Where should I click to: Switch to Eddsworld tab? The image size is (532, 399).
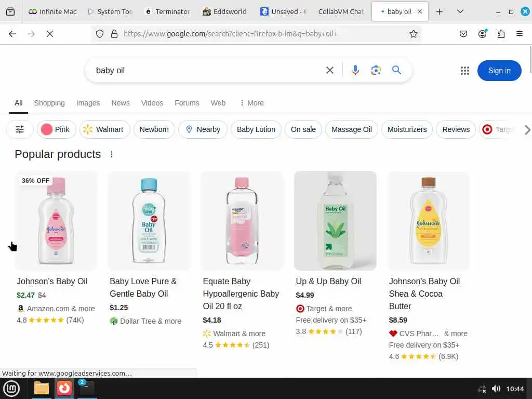224,11
